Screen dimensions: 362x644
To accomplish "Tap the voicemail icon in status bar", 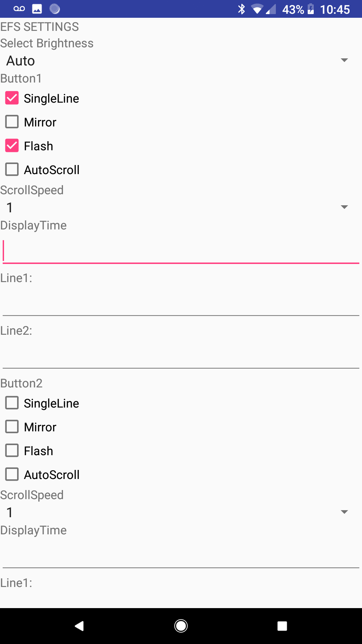I will coord(19,9).
